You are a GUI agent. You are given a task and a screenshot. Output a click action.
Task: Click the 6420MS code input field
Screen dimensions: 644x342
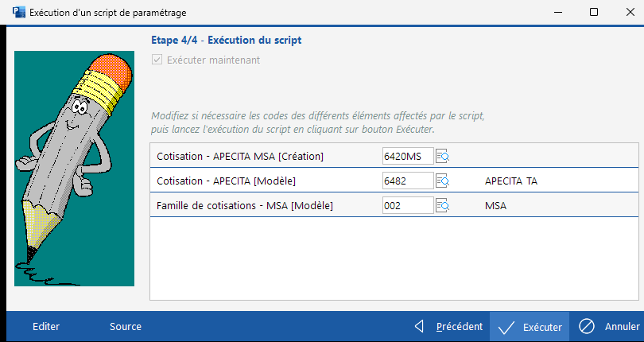click(407, 156)
